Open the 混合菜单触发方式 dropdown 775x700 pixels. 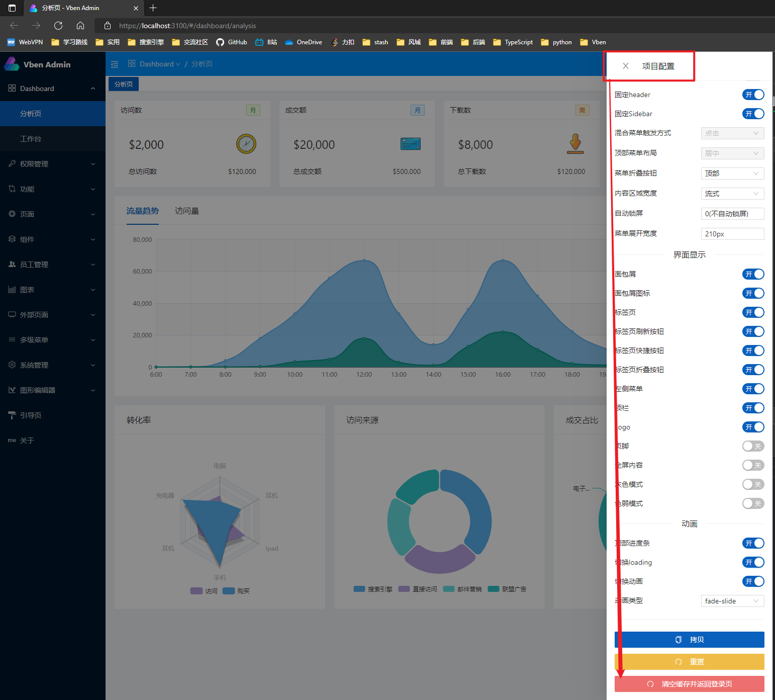[732, 133]
